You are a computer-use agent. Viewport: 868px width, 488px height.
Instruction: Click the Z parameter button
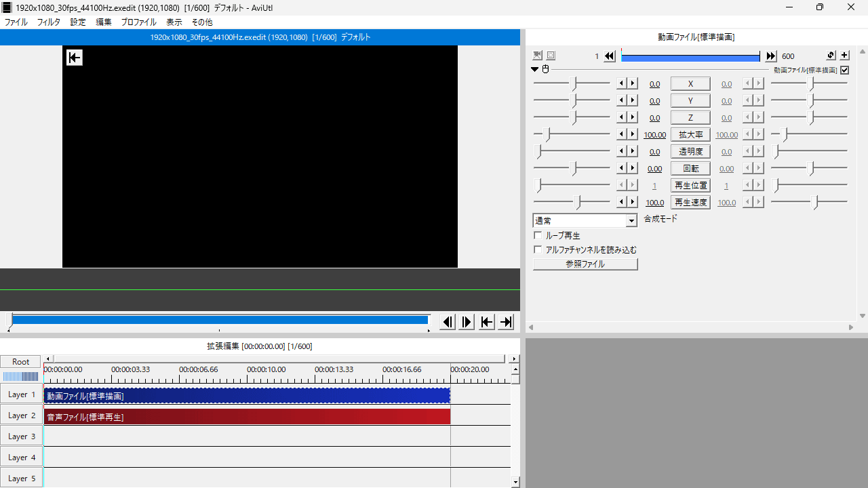pos(690,118)
